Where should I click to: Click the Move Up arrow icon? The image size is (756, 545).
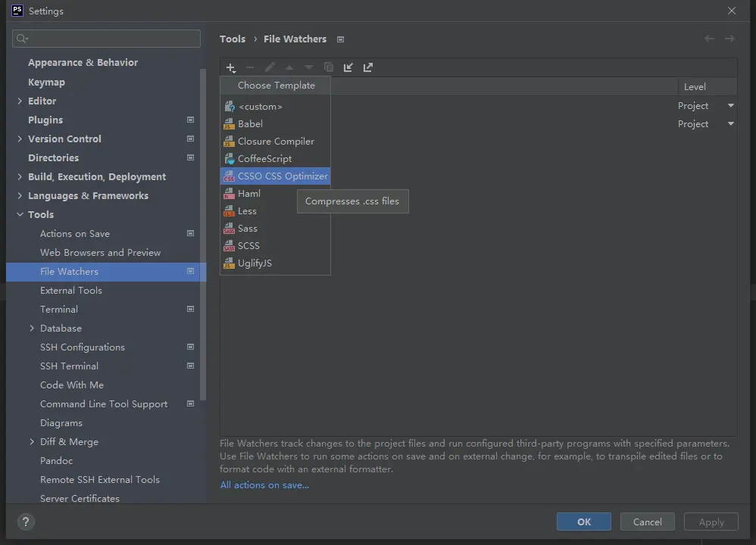coord(289,67)
